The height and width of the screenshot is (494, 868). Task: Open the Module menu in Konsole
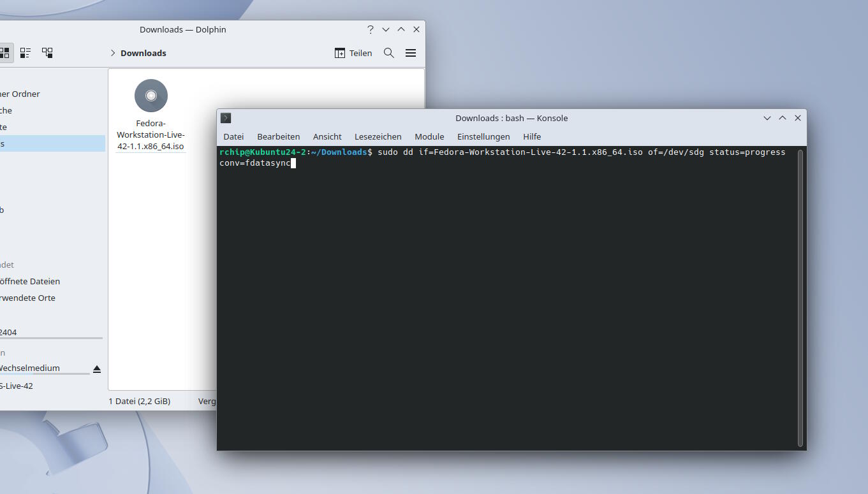pos(429,136)
